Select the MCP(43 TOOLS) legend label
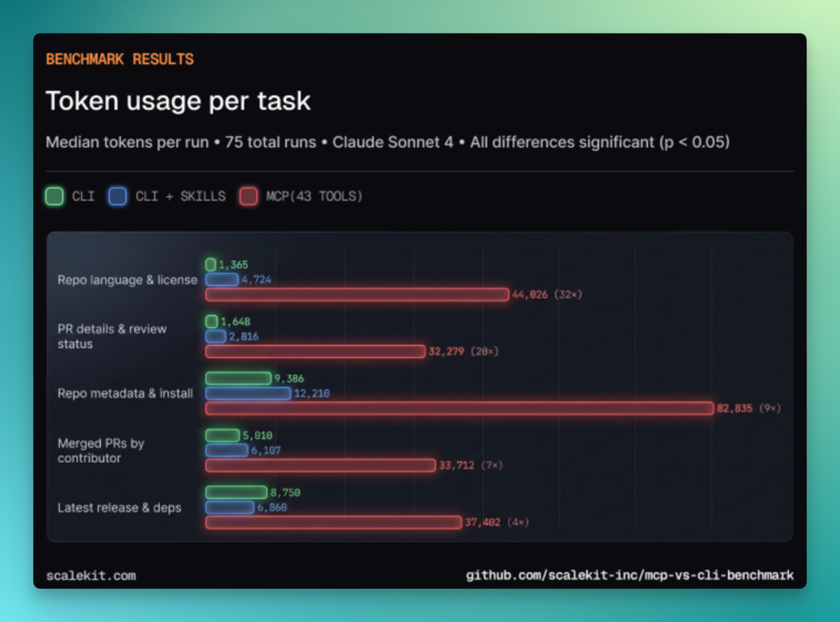The image size is (840, 622). [x=314, y=196]
